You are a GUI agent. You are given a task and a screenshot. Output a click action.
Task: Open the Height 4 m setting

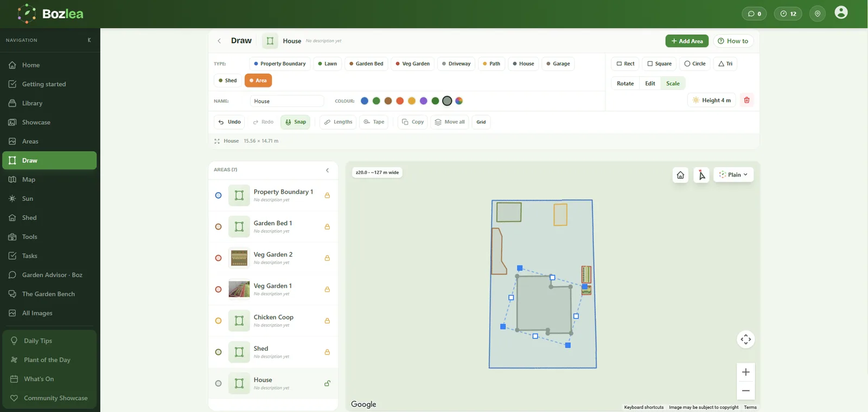pos(711,100)
